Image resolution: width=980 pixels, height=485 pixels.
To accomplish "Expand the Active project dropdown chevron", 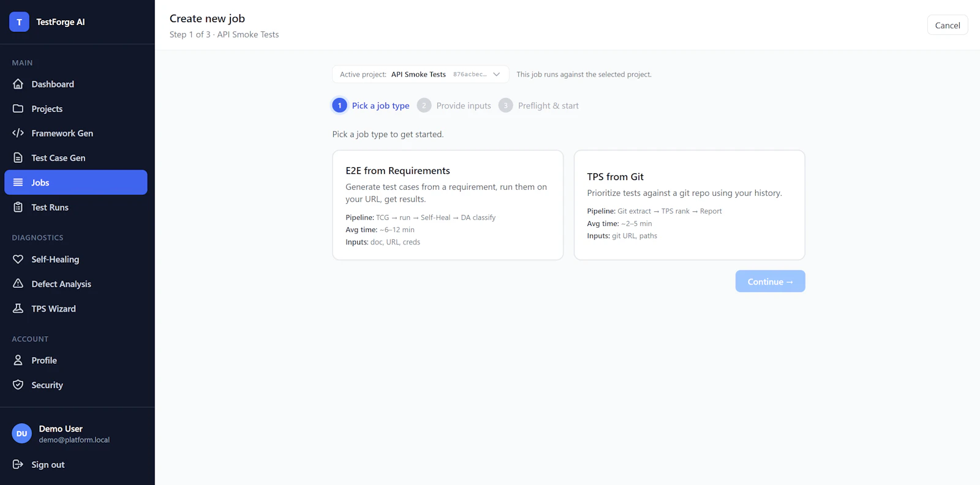I will [x=497, y=74].
